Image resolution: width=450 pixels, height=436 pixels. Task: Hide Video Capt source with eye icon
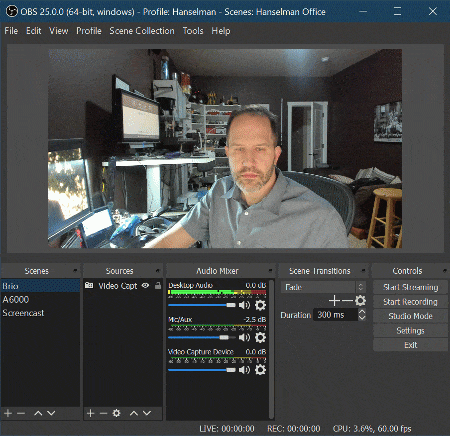pos(145,285)
